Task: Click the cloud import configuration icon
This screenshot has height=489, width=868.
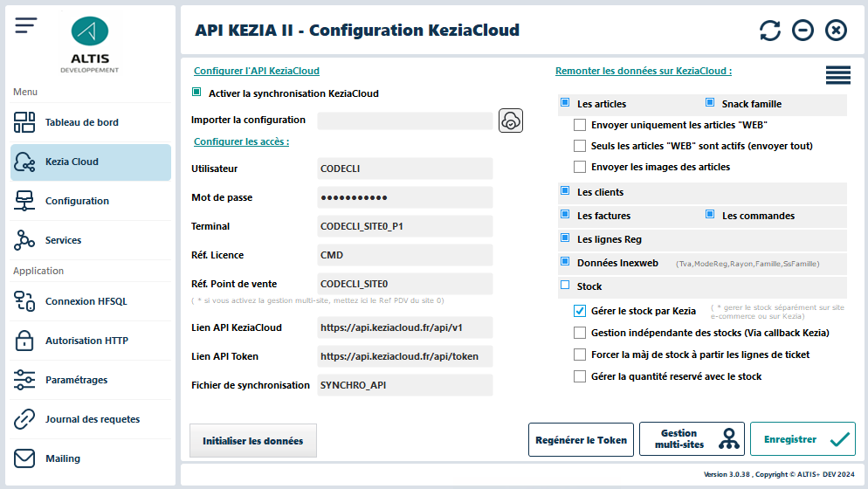Action: point(511,121)
